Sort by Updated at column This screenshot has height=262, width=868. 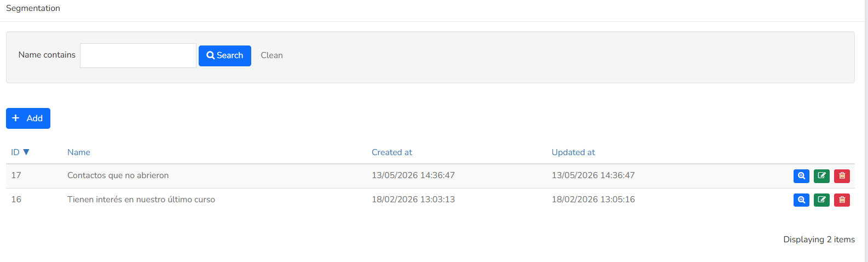pos(573,152)
